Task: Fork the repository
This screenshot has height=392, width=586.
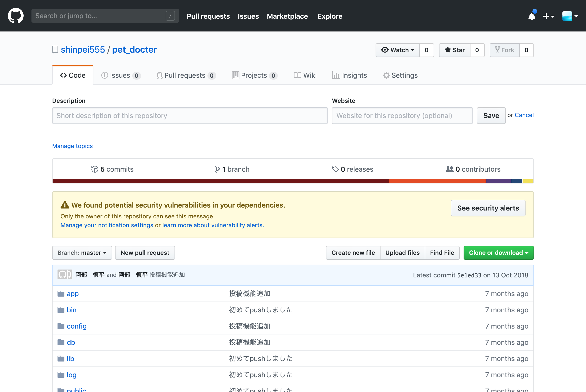Action: pos(505,50)
